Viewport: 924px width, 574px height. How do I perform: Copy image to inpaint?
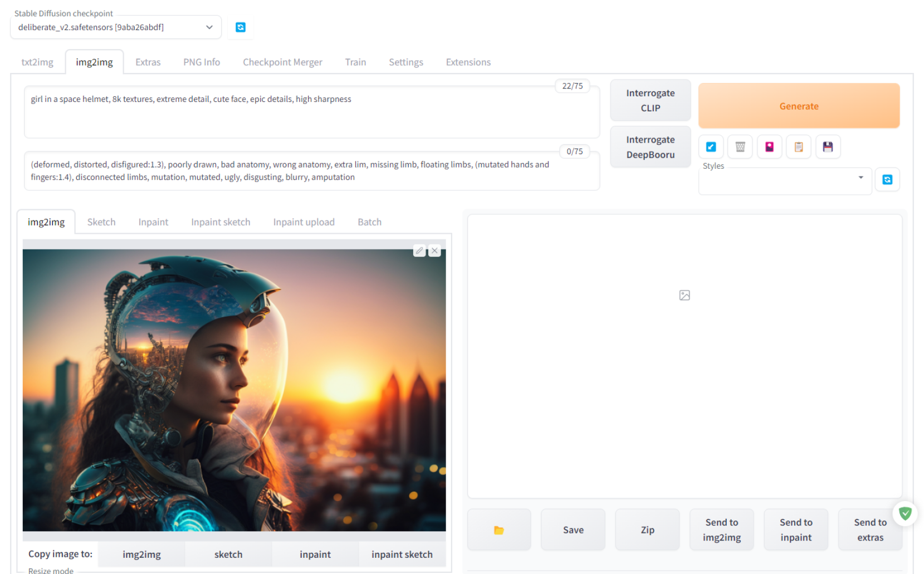coord(315,554)
